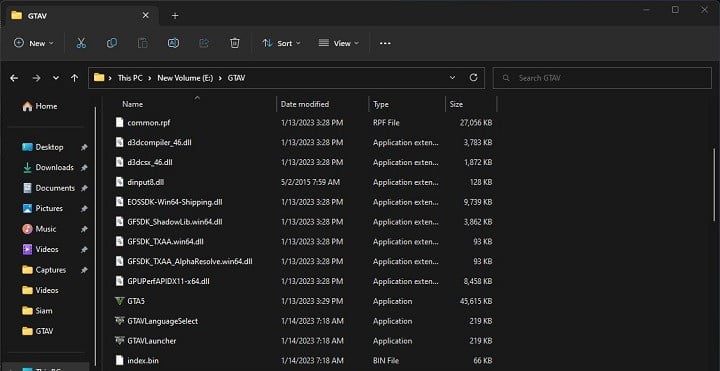Image resolution: width=720 pixels, height=371 pixels.
Task: Click the file list vertical scrollbar
Action: click(714, 186)
